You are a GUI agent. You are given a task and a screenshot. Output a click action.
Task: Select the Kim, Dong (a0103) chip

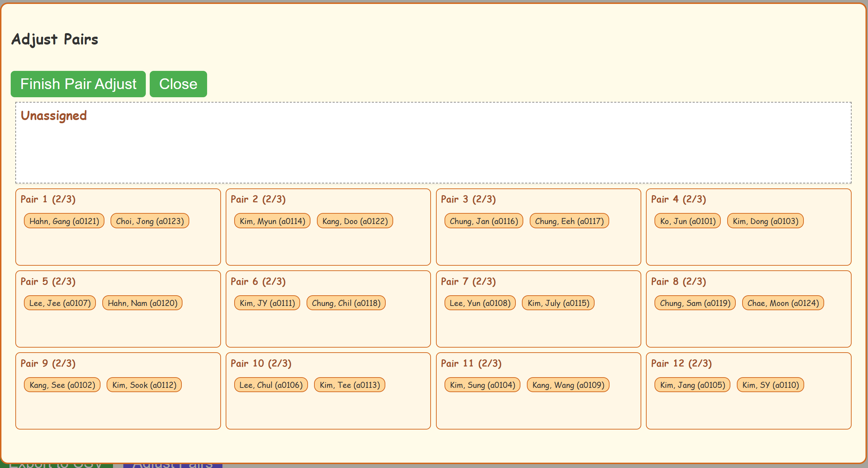pyautogui.click(x=765, y=221)
